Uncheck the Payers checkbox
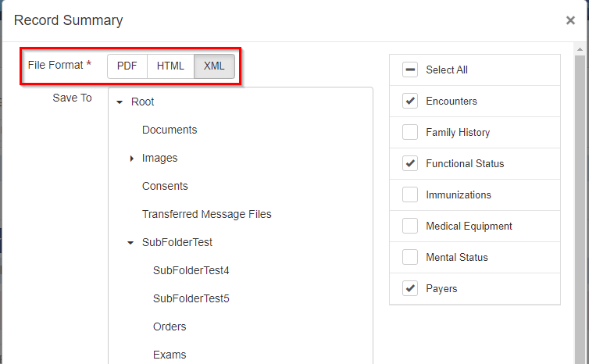Image resolution: width=589 pixels, height=364 pixels. tap(410, 288)
